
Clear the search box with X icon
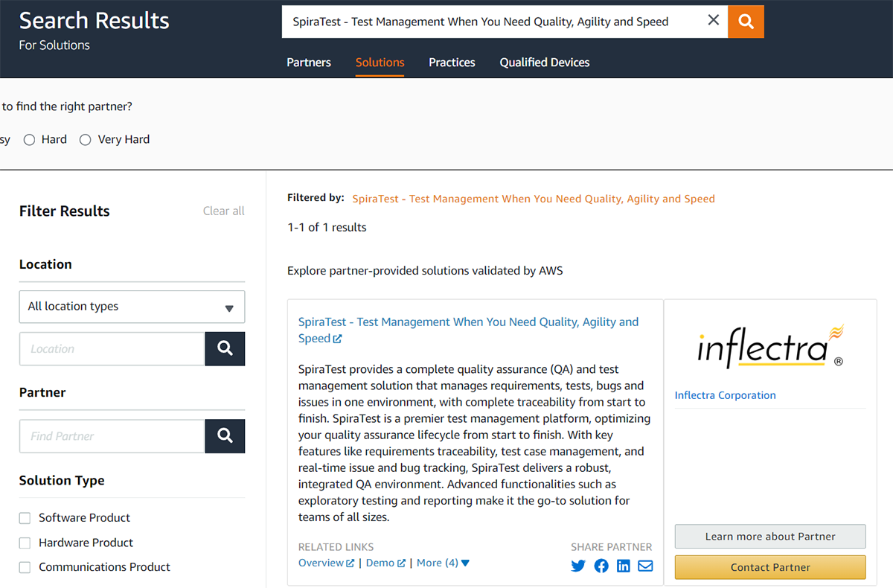[713, 21]
